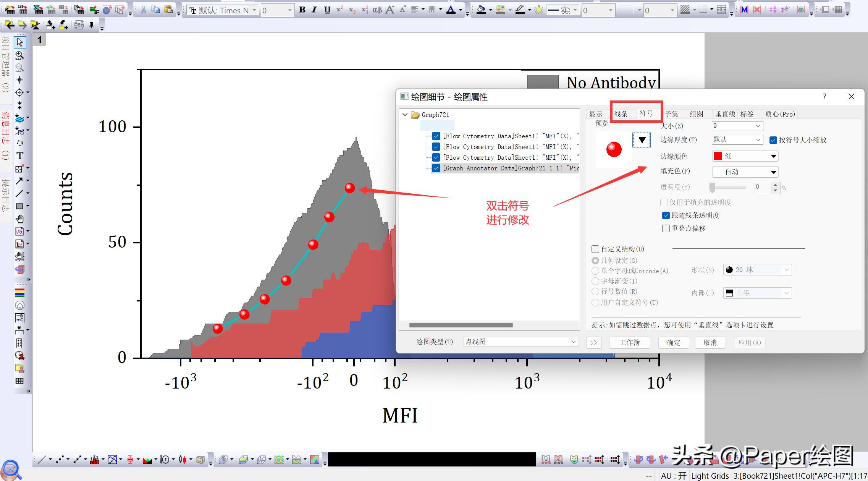
Task: Select the Pan hand tool
Action: point(20,219)
